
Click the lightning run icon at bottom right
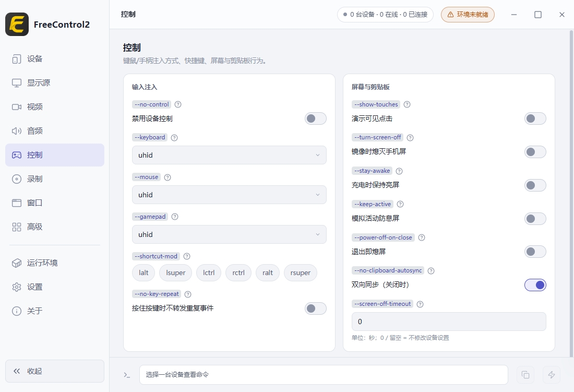coord(552,374)
